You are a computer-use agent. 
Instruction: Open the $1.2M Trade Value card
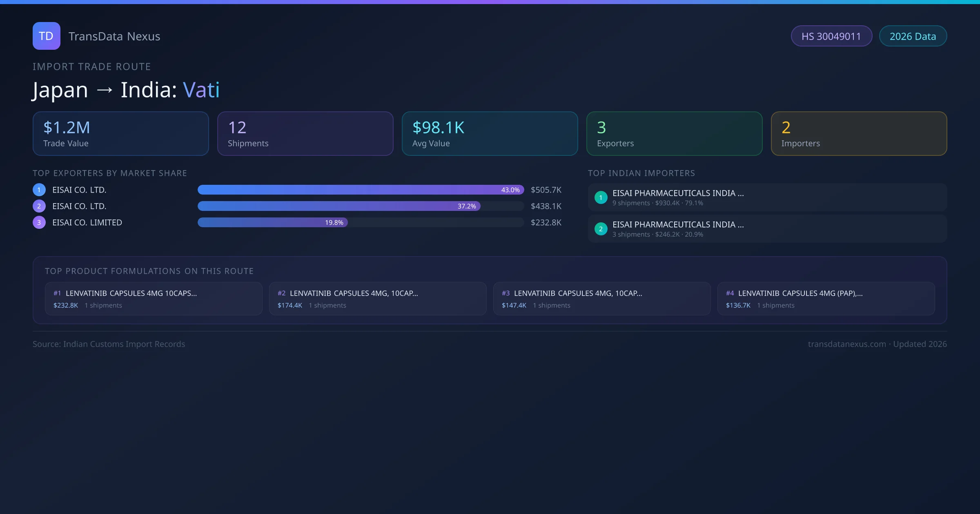[x=120, y=133]
